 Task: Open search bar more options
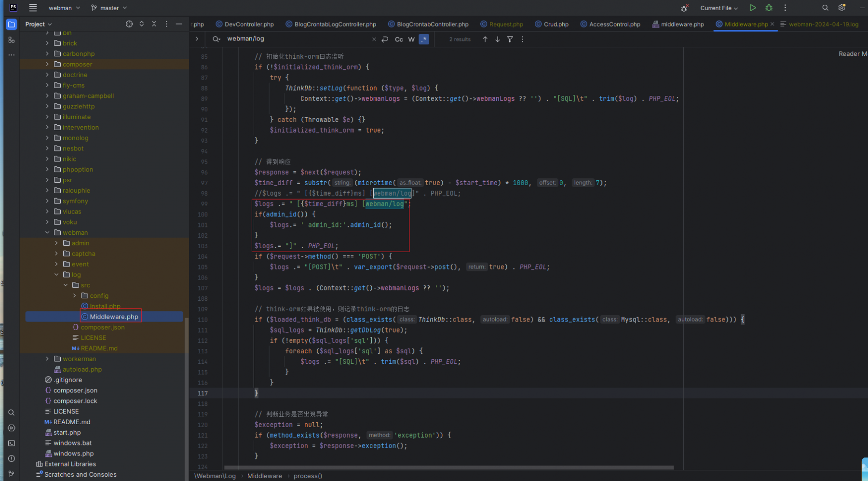(523, 39)
